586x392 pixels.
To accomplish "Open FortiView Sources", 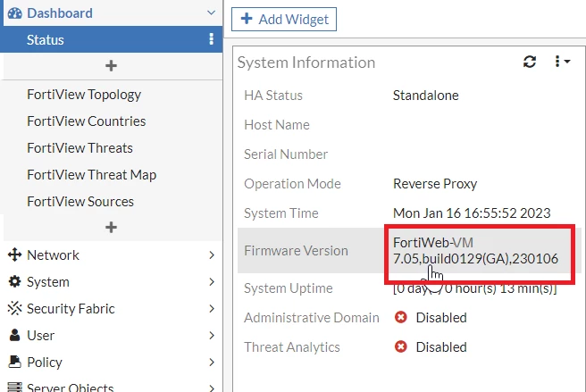I will pyautogui.click(x=80, y=202).
